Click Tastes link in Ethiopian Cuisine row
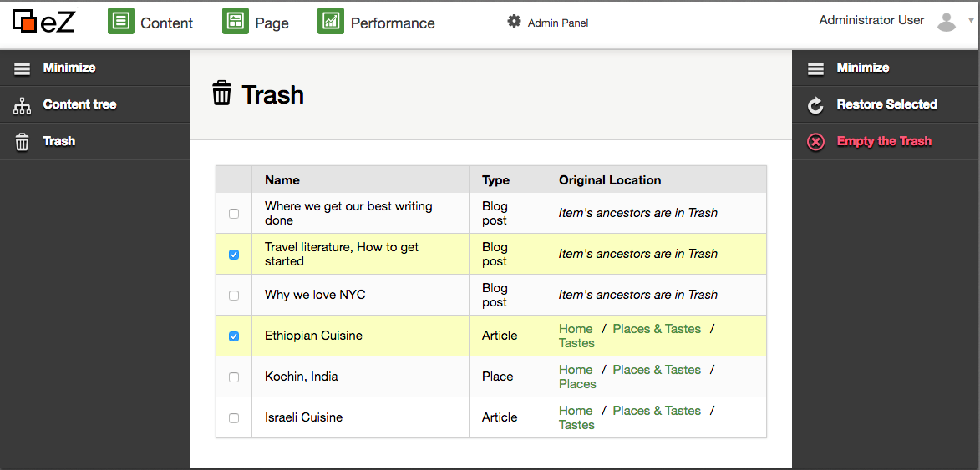Screen dimensions: 980x470 click(x=576, y=343)
